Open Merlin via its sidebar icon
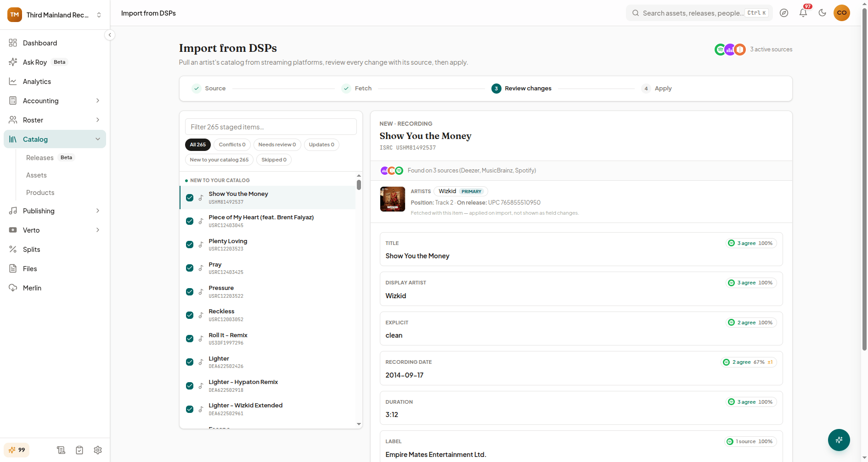The width and height of the screenshot is (868, 462). click(x=13, y=288)
